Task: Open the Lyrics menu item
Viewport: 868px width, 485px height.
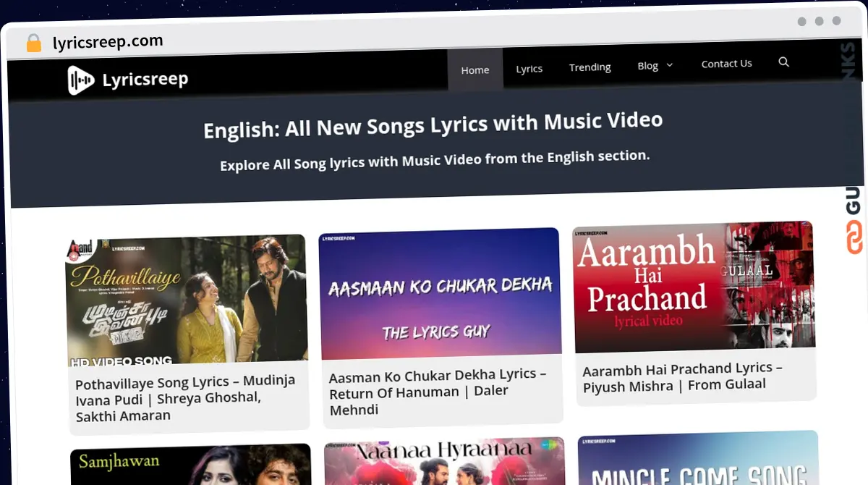Action: click(x=529, y=69)
